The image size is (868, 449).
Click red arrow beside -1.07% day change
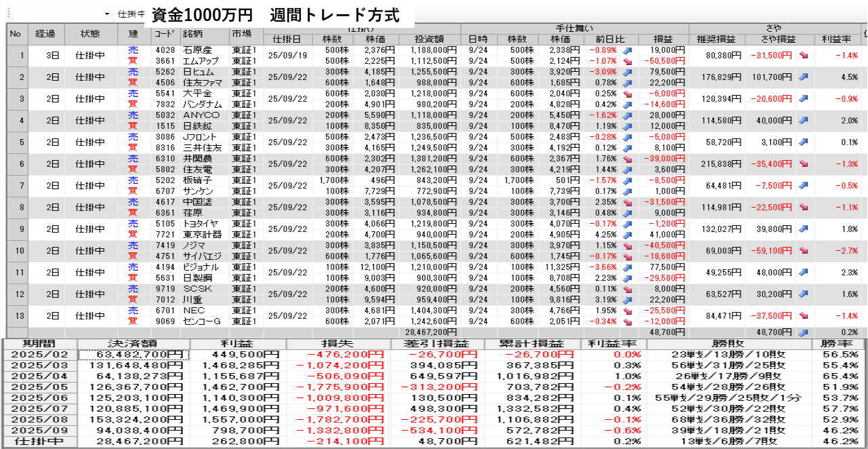[627, 61]
